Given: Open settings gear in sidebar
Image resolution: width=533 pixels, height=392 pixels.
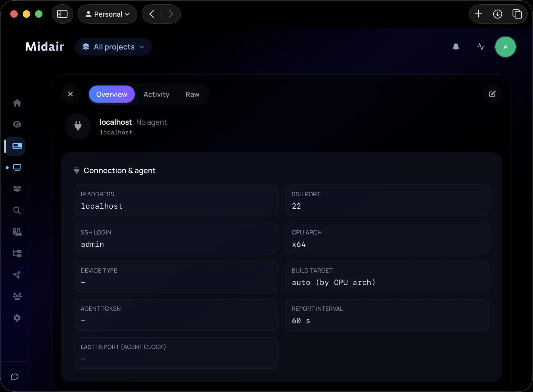Looking at the screenshot, I should pos(17,318).
